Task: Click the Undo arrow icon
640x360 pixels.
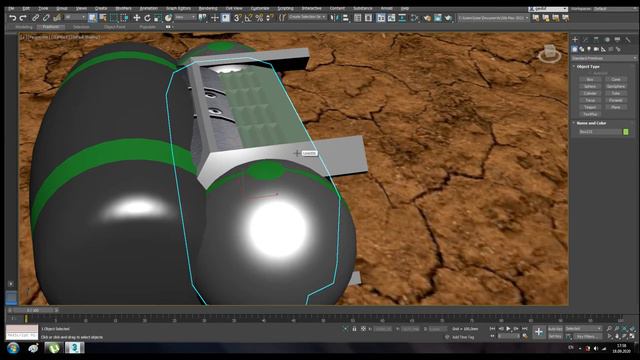Action: click(x=13, y=18)
